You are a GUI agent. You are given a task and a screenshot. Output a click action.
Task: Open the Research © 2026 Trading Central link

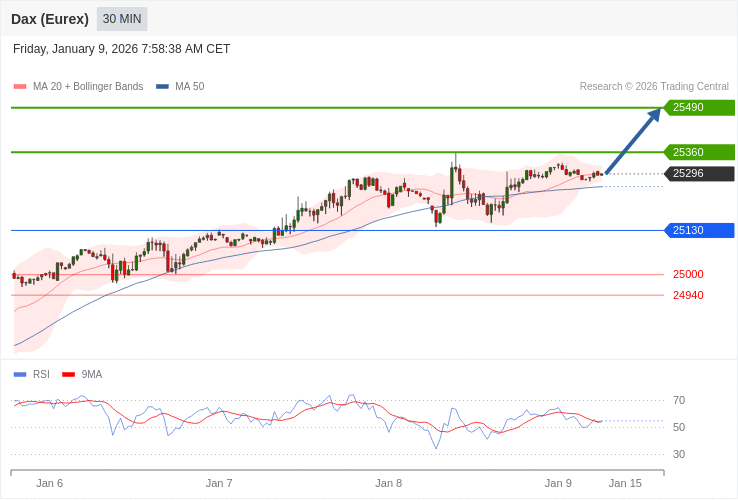654,87
